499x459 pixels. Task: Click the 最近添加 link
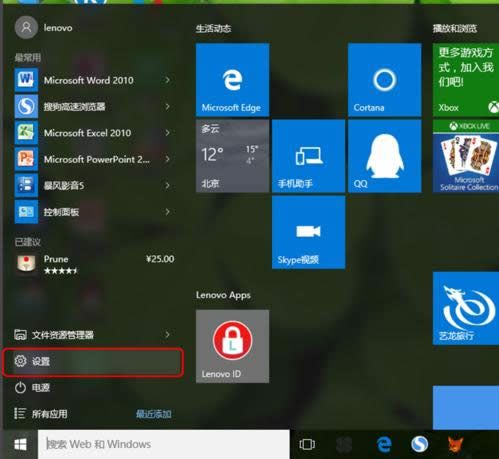click(154, 414)
